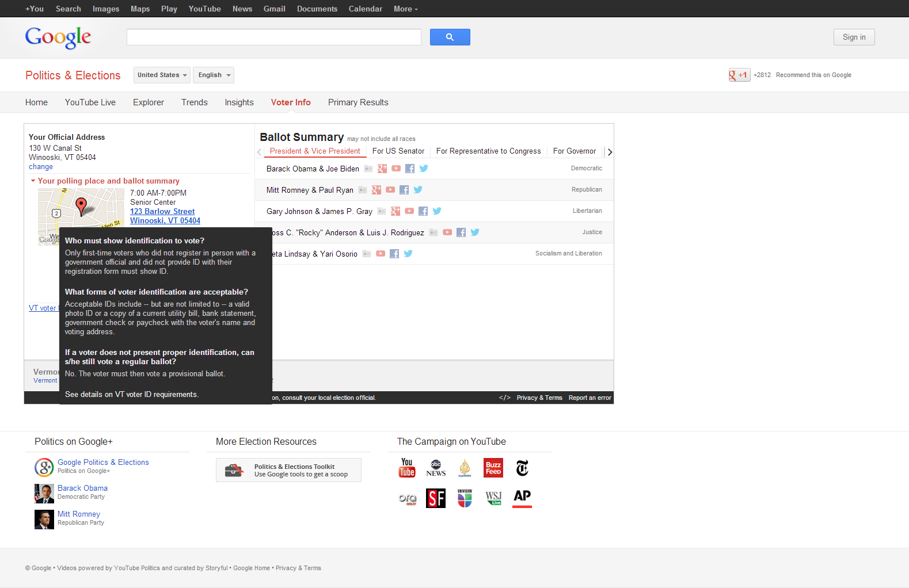Viewport: 909px width, 588px height.
Task: Open the Insights navigation item
Action: pos(239,102)
